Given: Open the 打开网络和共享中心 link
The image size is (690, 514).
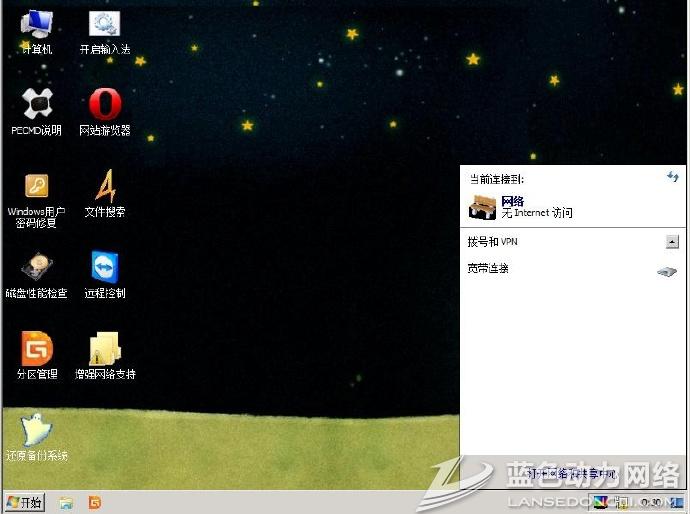Looking at the screenshot, I should click(571, 474).
